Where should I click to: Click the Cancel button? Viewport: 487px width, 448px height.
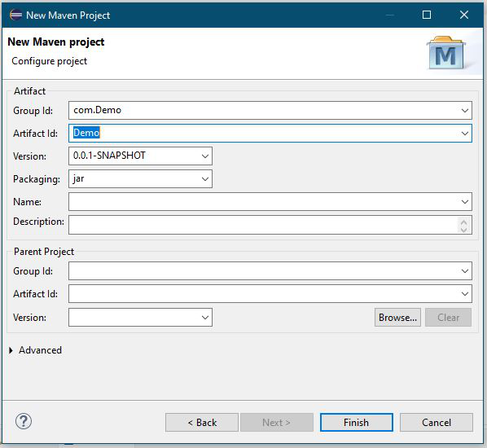coord(437,423)
